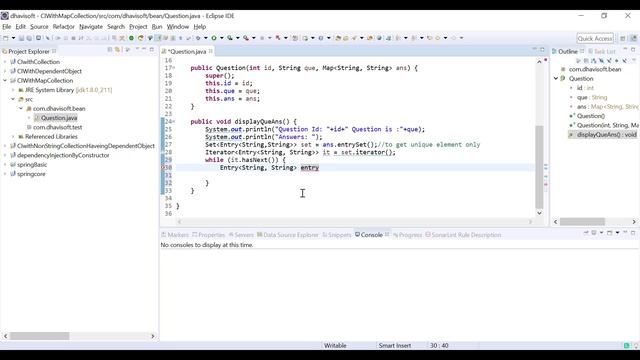Switch to the Data Source Explorer tab

288,235
